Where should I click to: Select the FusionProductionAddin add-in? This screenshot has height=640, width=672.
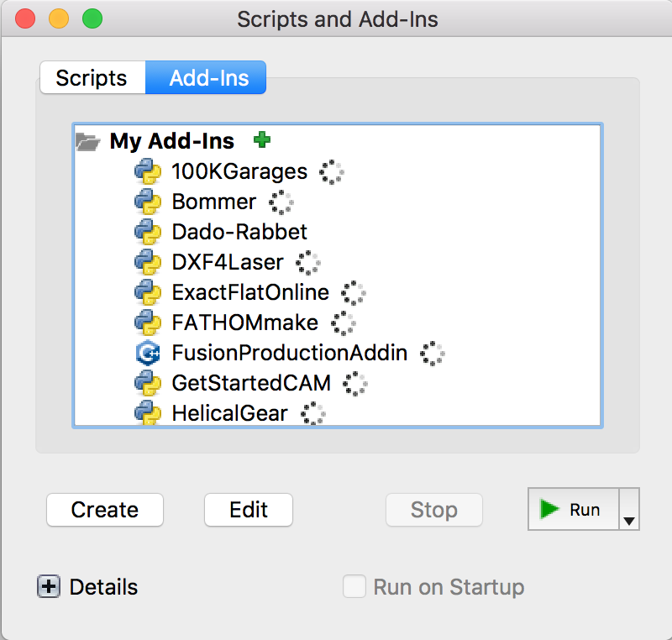pos(290,353)
